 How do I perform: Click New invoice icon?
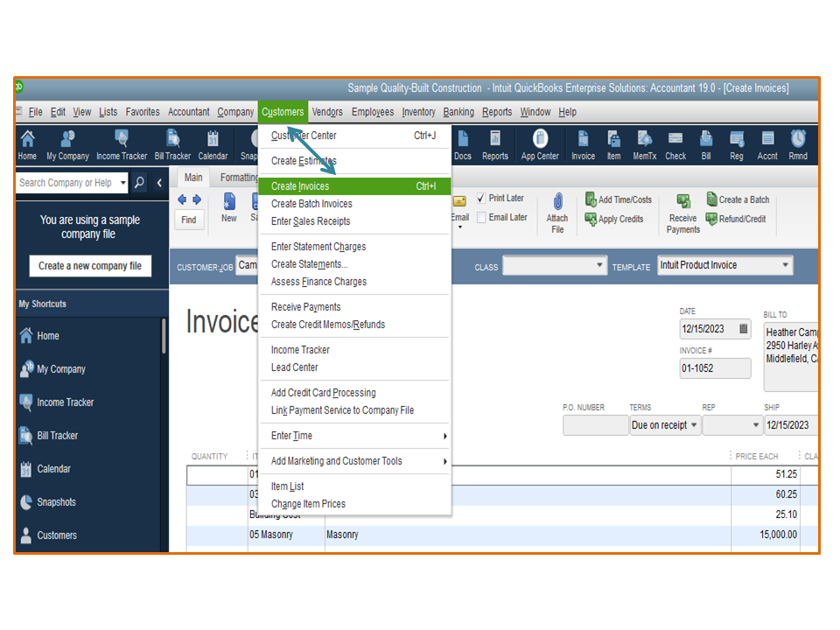[228, 208]
